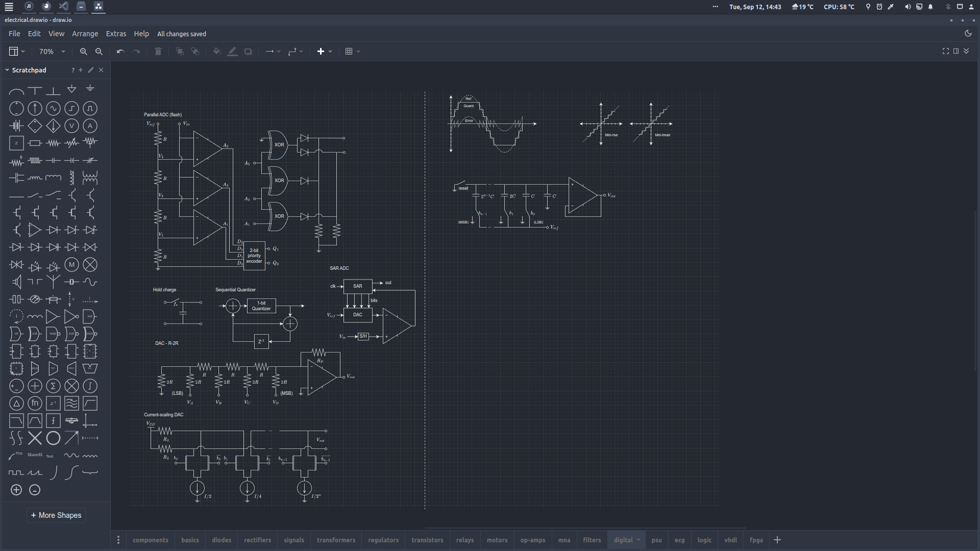Image resolution: width=980 pixels, height=551 pixels.
Task: Click Add new page plus button
Action: 777,540
